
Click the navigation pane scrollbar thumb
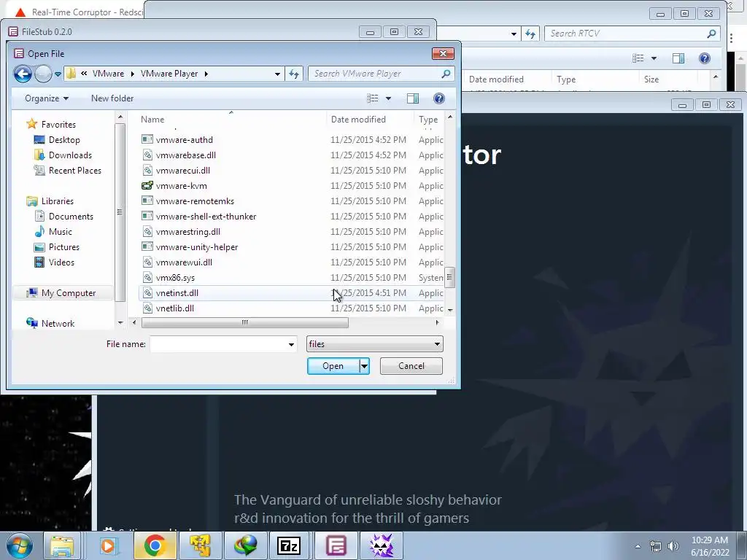coord(120,212)
